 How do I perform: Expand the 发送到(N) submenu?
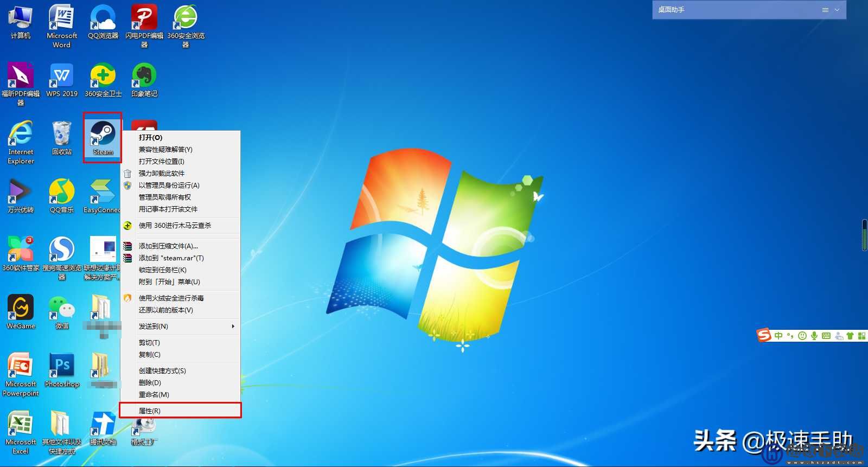[181, 327]
